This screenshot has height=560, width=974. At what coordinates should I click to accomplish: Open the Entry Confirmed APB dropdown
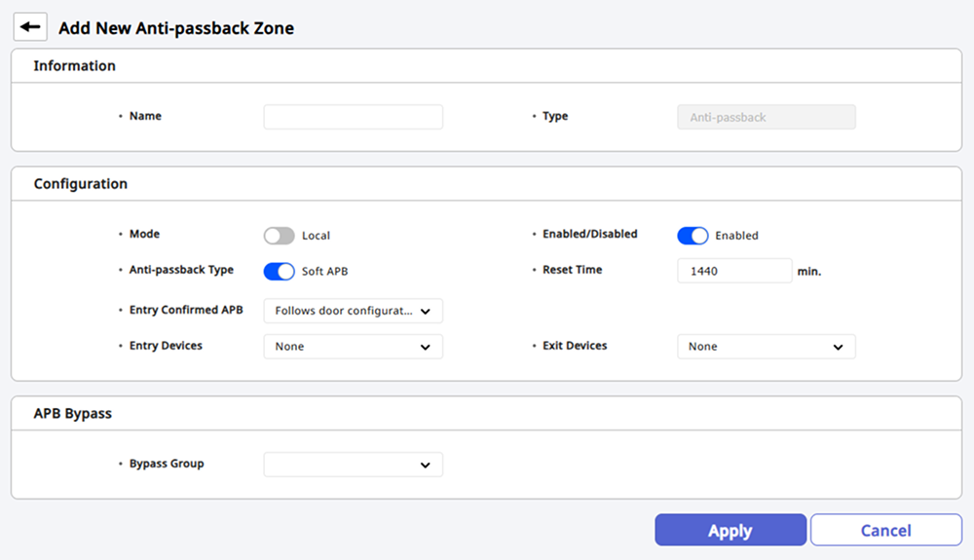tap(353, 311)
